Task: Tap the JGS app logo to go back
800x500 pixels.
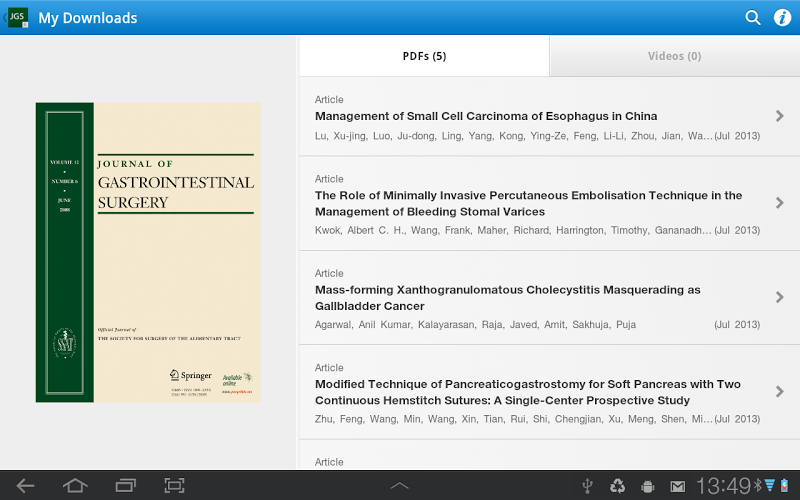Action: [x=17, y=17]
